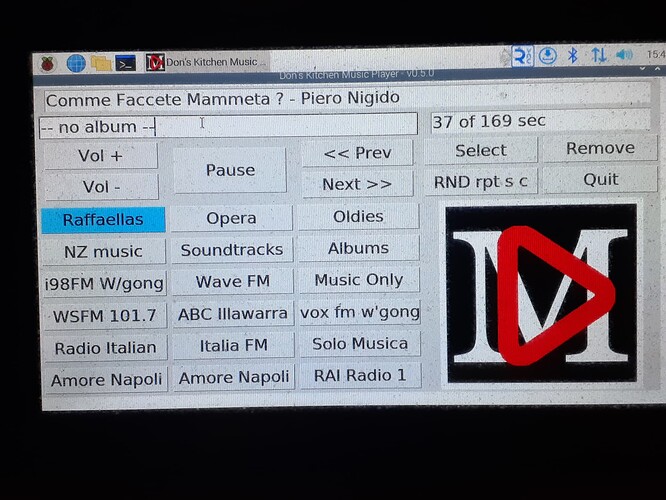
Task: Open the Bluetooth tray menu
Action: [x=573, y=55]
